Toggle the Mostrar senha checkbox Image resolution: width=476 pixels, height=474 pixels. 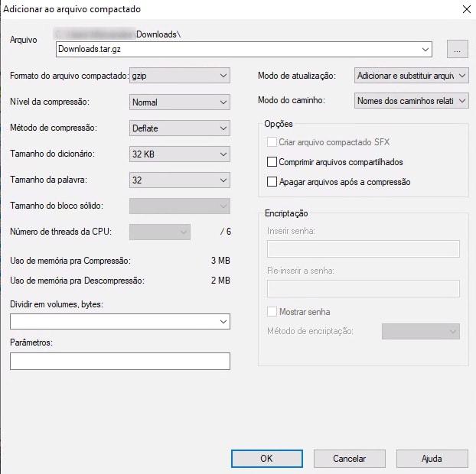pos(272,312)
